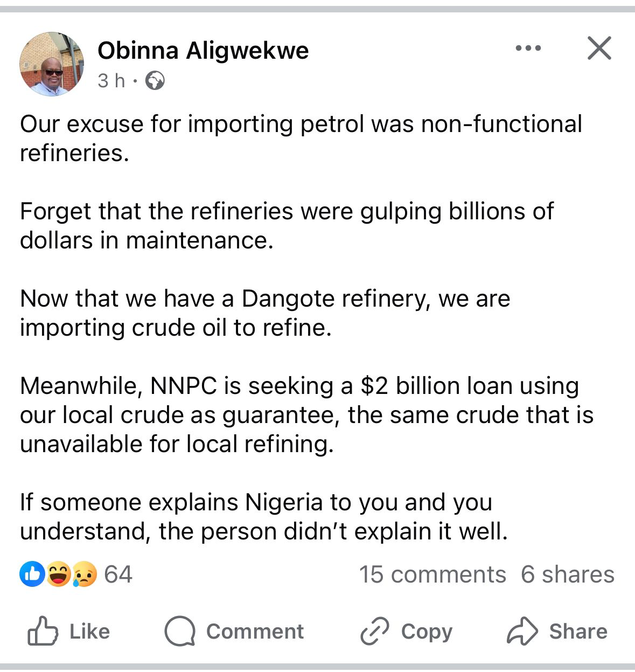Click the Comment speech bubble icon

[180, 631]
